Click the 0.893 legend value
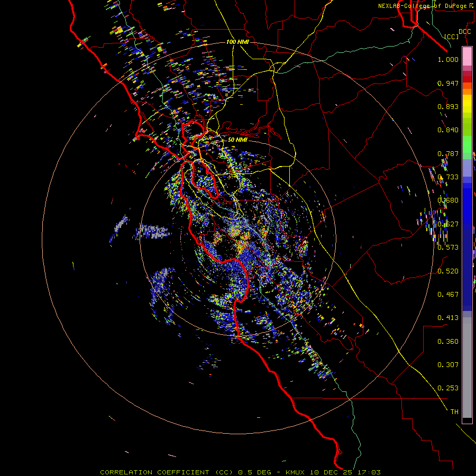The image size is (476, 476). (448, 106)
